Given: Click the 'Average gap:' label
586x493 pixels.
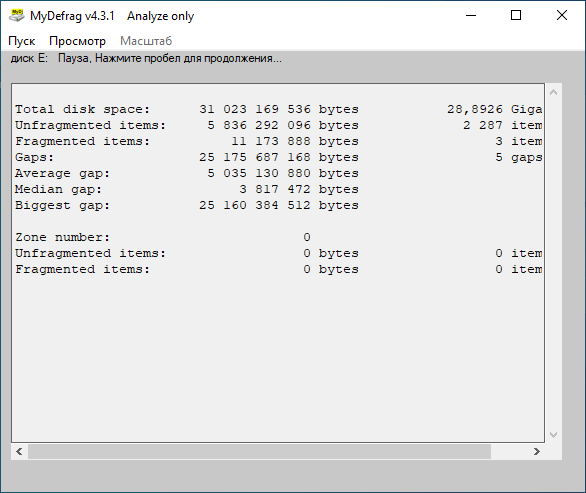Looking at the screenshot, I should [x=62, y=173].
